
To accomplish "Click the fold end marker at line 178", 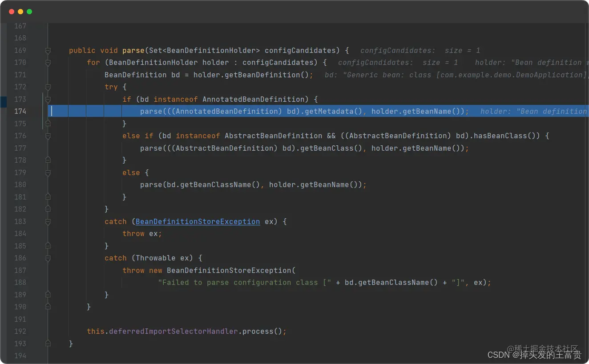I will (48, 160).
